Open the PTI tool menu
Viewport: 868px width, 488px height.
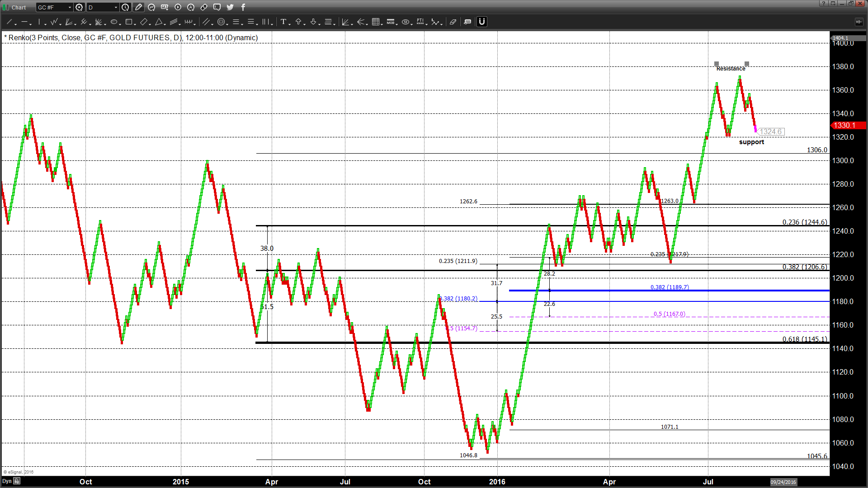420,22
